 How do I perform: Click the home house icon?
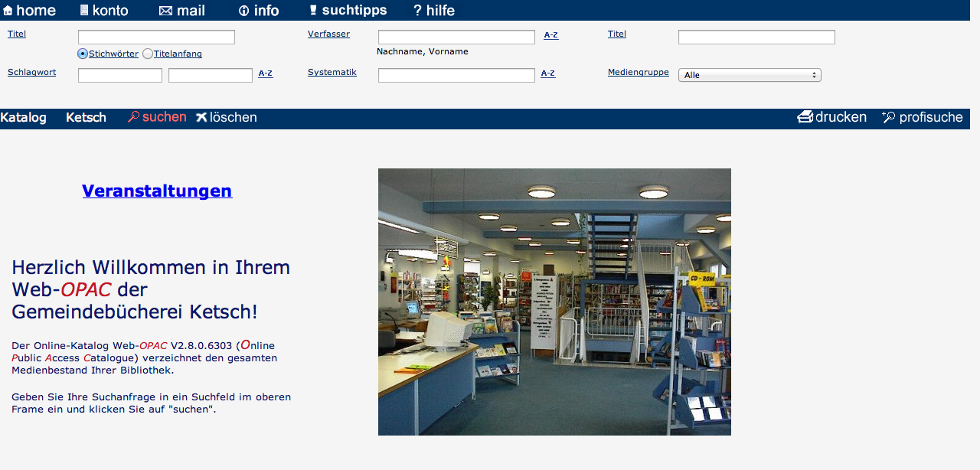pos(8,11)
